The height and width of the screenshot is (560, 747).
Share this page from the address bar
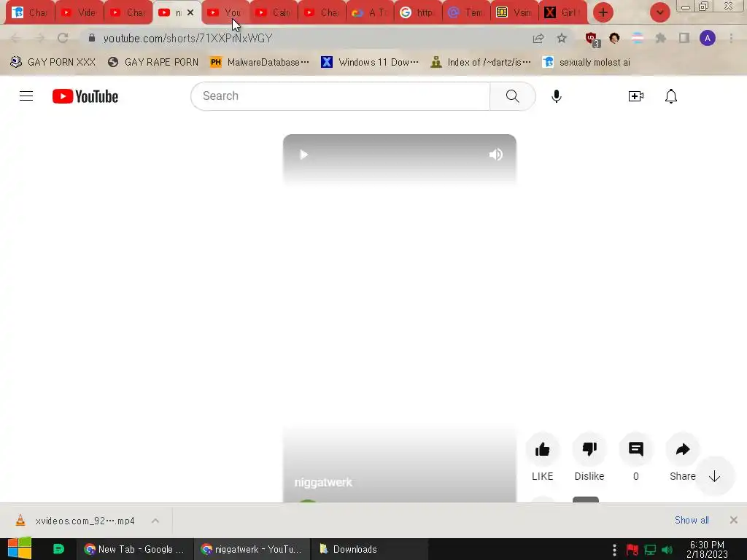pyautogui.click(x=538, y=38)
